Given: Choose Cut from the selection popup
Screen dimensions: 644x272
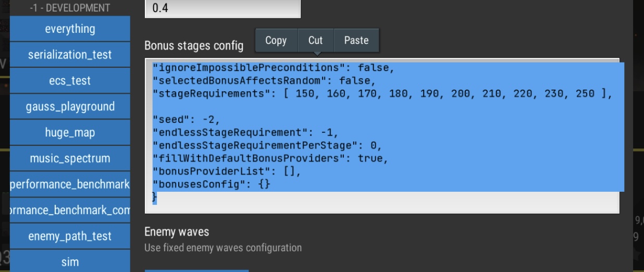Looking at the screenshot, I should [x=315, y=41].
